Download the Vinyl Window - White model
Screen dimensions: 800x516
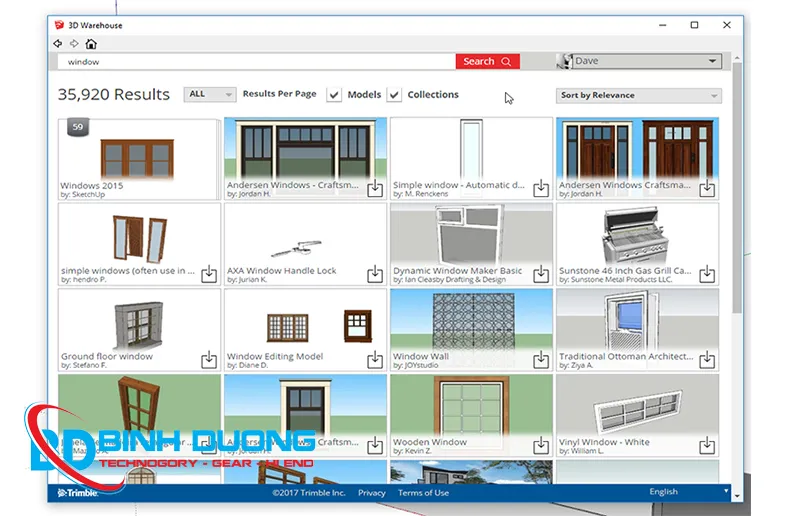(707, 446)
